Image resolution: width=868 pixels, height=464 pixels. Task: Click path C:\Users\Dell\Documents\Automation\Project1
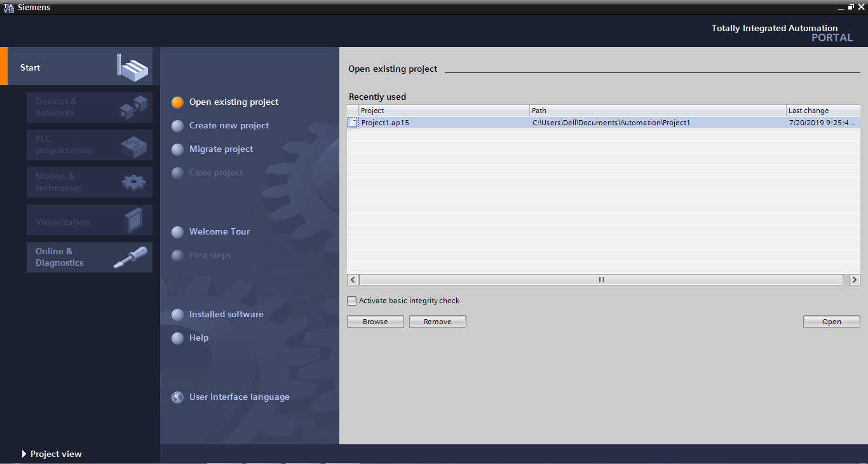click(x=611, y=123)
